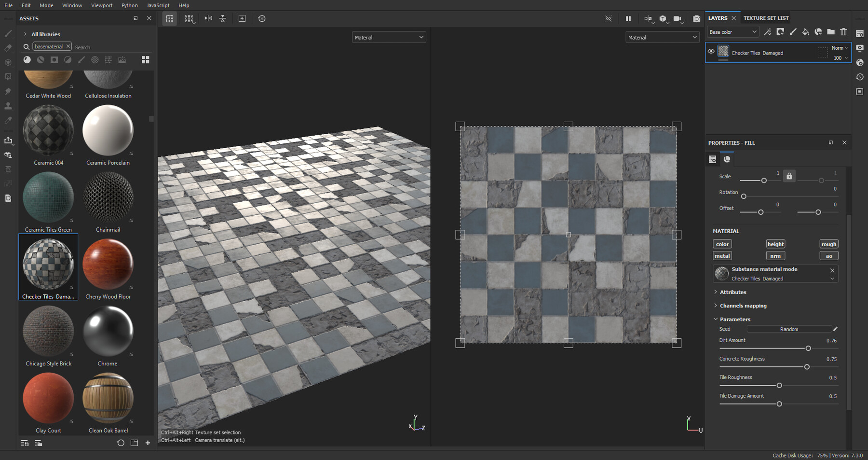
Task: Select the rough material channel button
Action: pyautogui.click(x=828, y=244)
